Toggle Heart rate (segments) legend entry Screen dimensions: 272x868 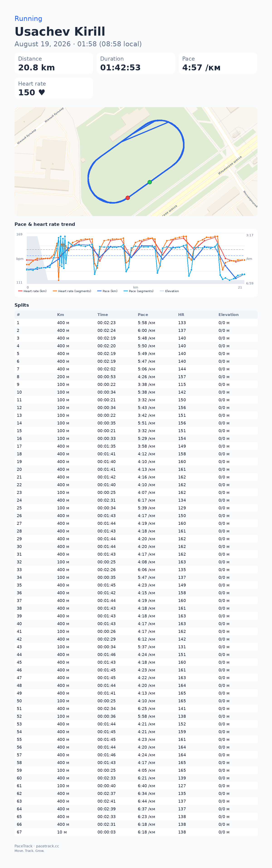(72, 291)
